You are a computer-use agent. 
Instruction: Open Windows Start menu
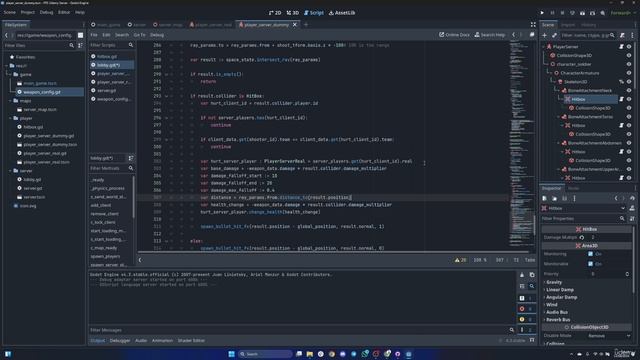(231, 354)
